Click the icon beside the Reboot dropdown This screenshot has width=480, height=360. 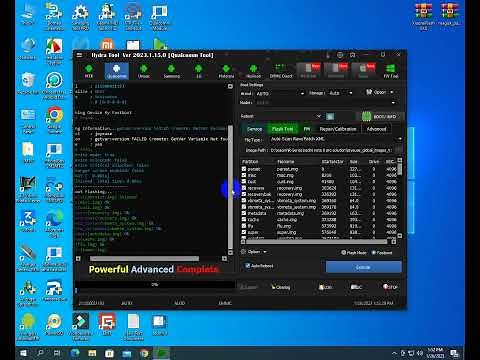click(x=330, y=116)
